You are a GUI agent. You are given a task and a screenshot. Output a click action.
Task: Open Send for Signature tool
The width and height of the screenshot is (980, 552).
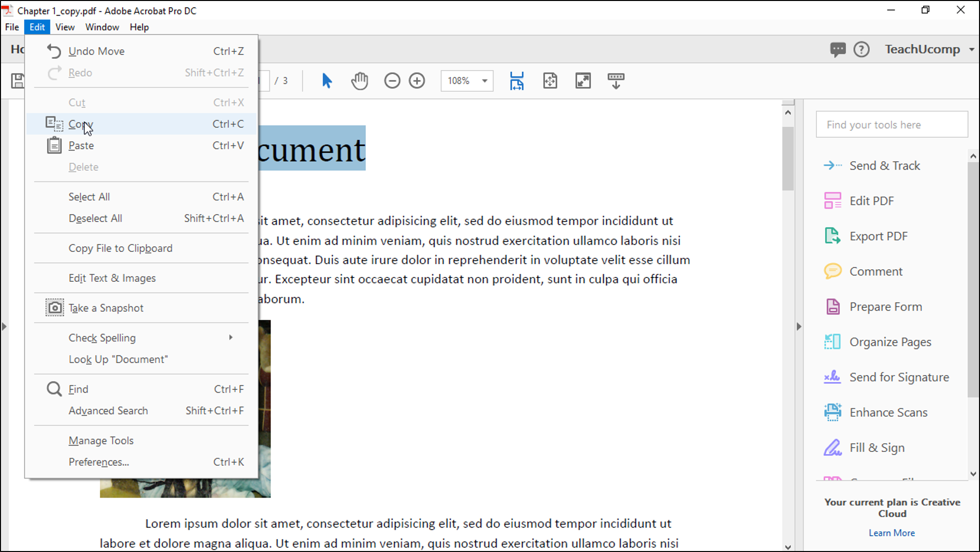899,377
